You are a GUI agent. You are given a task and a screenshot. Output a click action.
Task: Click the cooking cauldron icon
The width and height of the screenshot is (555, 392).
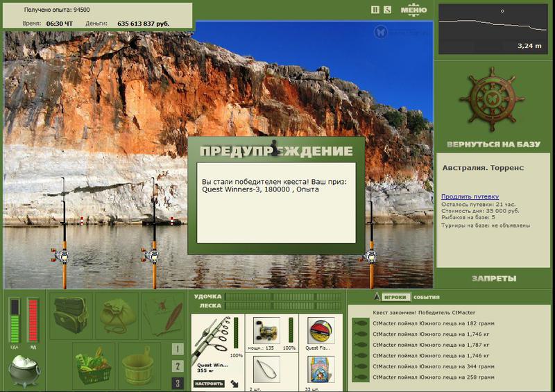tap(24, 370)
